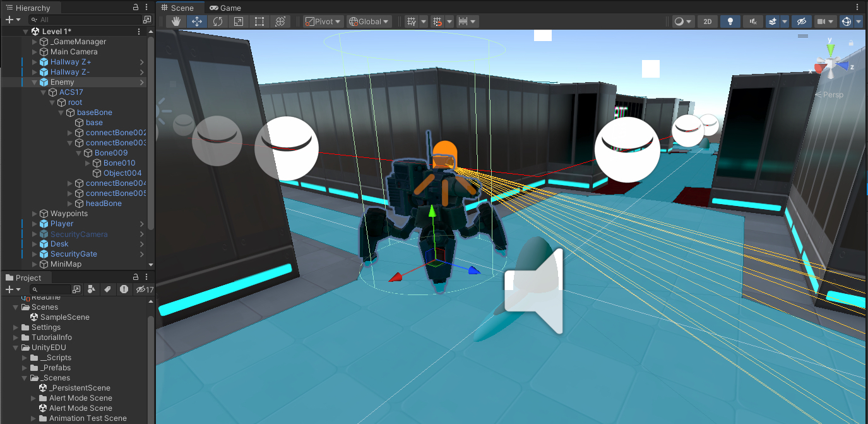Activate the combined Transform tool

tap(280, 21)
